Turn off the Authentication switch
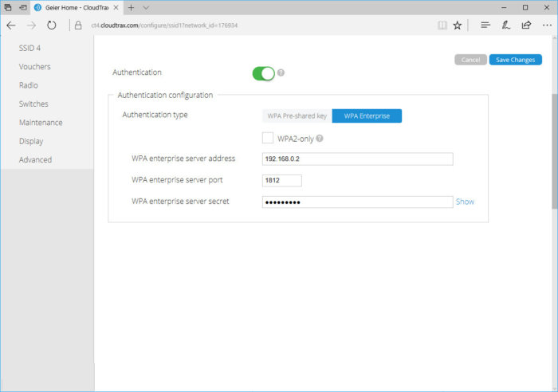Screen dimensions: 558x392 click(264, 73)
